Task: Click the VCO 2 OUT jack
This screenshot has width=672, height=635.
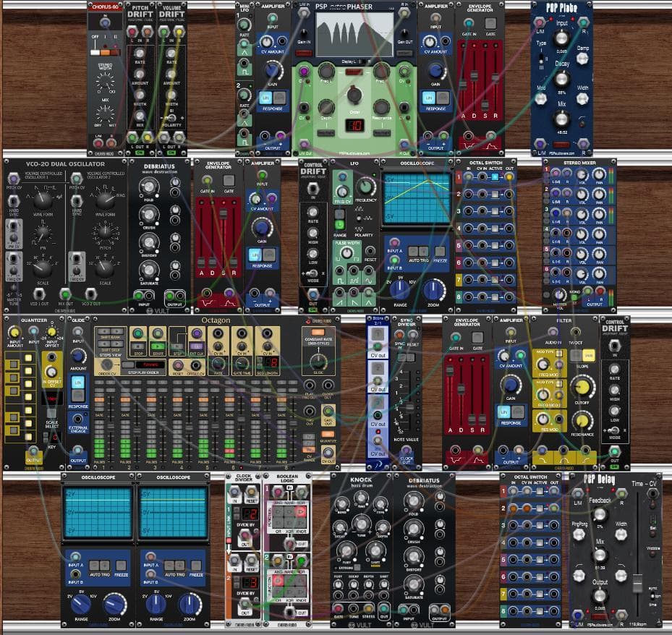Action: click(91, 294)
